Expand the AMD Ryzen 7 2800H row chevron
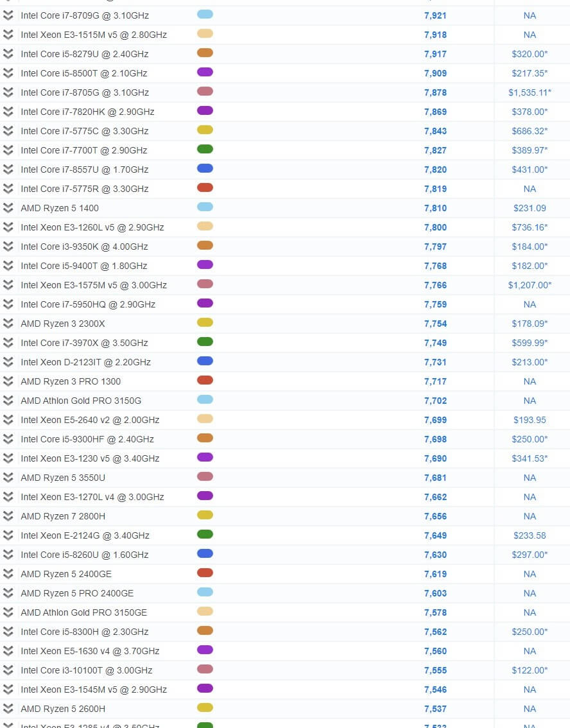Viewport: 570px width, 728px height. tap(8, 516)
